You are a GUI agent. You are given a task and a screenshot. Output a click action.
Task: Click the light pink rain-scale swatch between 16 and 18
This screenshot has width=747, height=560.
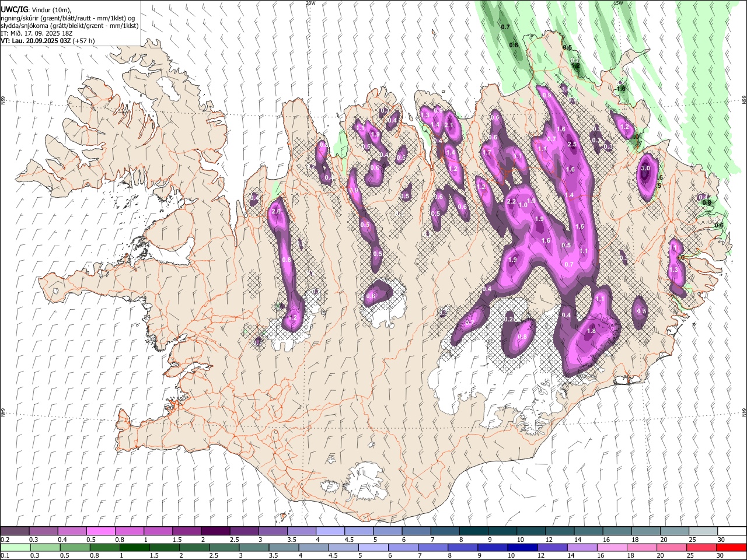[x=611, y=547]
